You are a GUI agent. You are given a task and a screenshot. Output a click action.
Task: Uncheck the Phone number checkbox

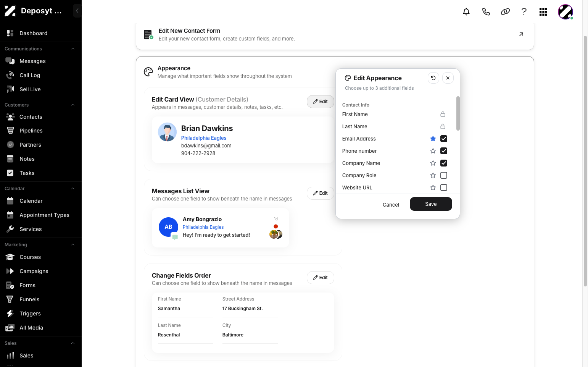coord(444,151)
